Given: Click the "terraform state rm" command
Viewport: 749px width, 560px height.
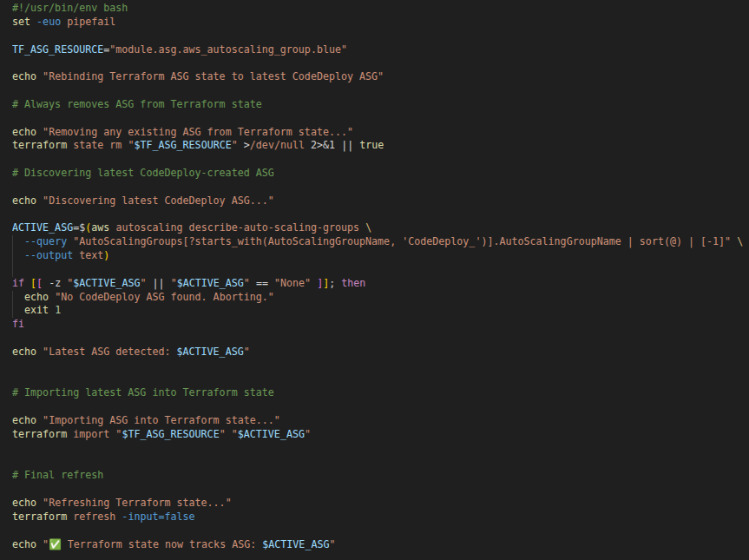Looking at the screenshot, I should tap(66, 145).
